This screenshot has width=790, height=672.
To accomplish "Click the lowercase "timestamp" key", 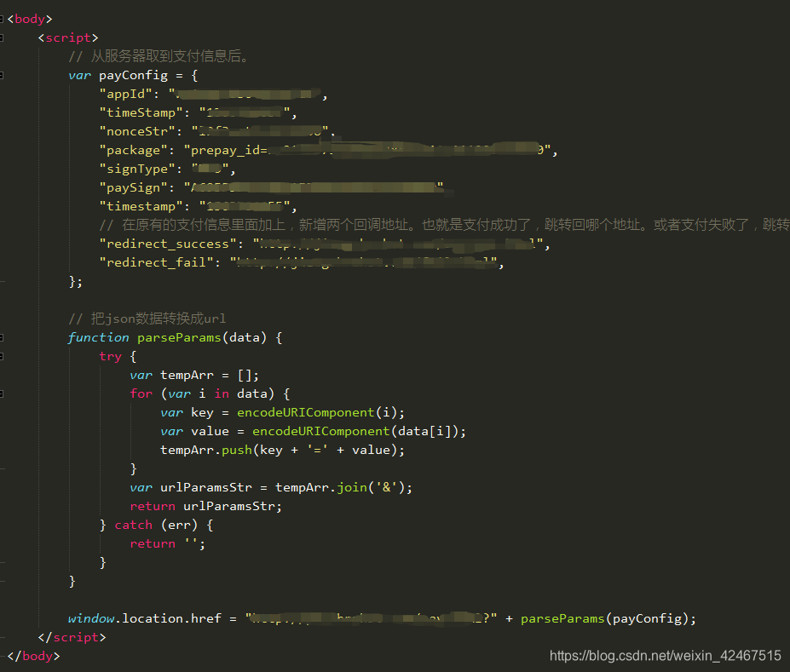I will (x=141, y=206).
